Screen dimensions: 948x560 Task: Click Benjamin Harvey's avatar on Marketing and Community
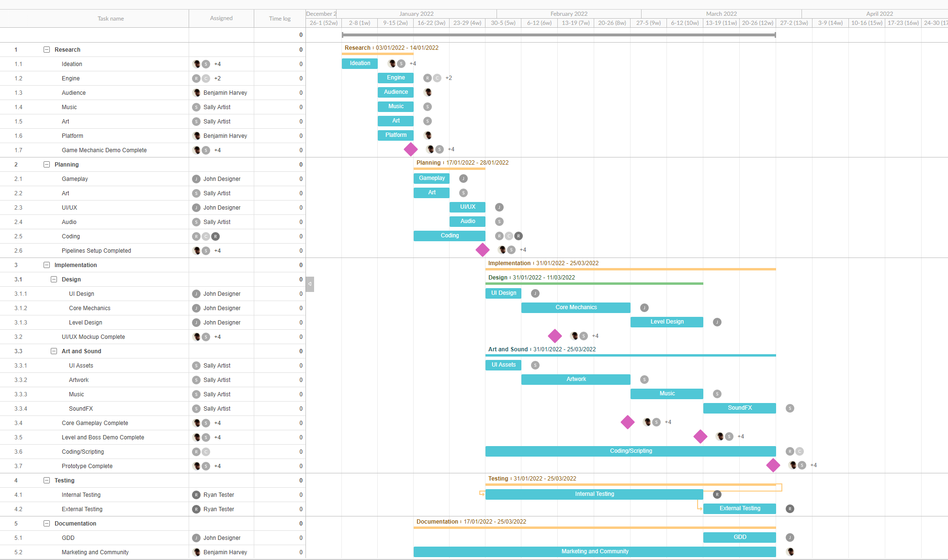pyautogui.click(x=196, y=552)
